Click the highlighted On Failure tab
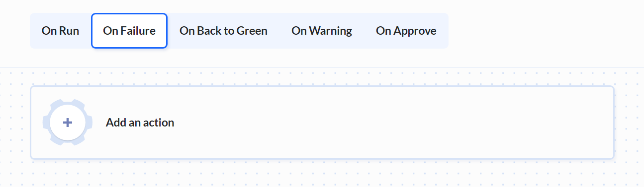The width and height of the screenshot is (644, 187). [129, 31]
